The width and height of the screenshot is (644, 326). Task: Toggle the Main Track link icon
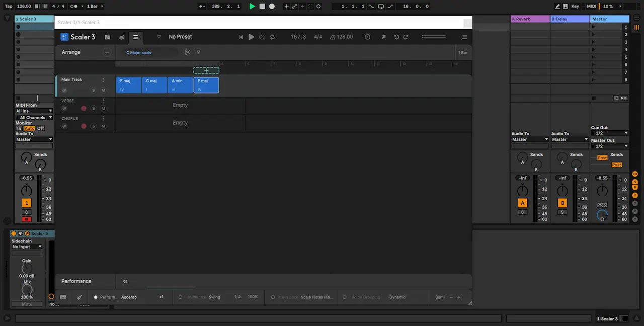(64, 91)
